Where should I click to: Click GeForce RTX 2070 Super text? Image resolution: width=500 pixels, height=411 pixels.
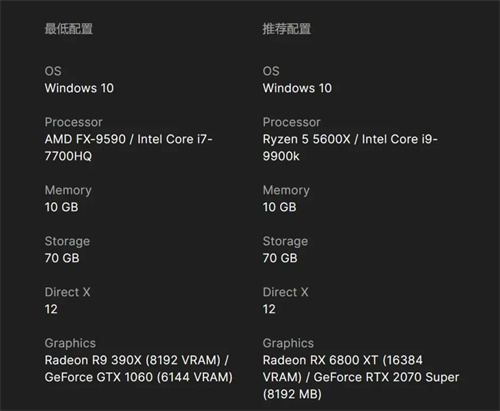tap(387, 377)
